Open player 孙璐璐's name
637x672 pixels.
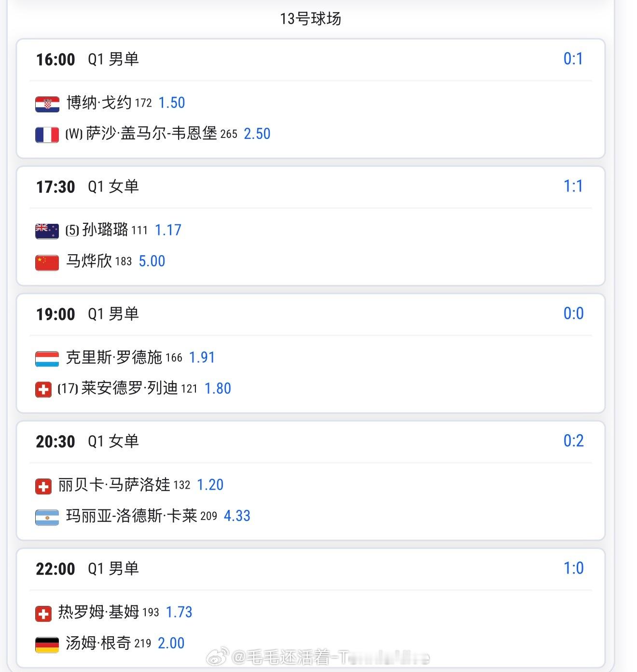[105, 230]
